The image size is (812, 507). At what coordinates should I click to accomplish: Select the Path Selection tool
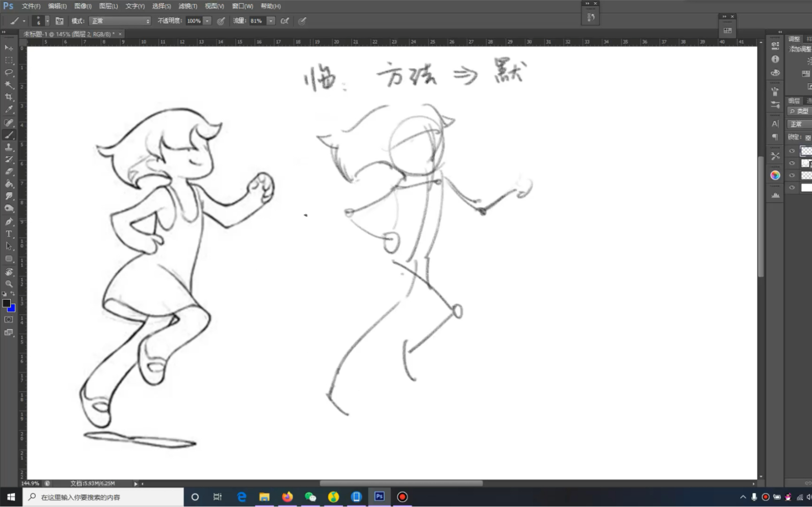(9, 246)
